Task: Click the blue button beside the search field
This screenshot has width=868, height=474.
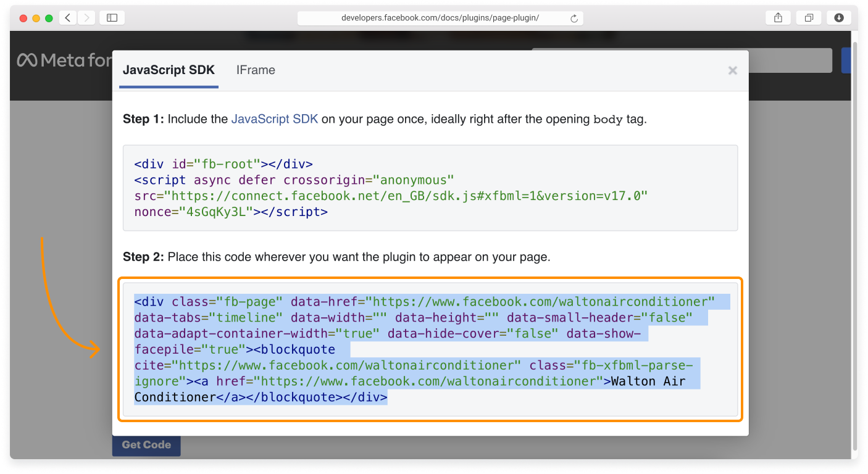Action: [846, 60]
